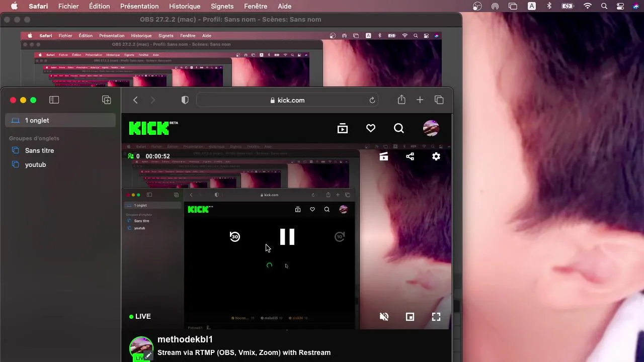Toggle the Safari sidebar

54,100
